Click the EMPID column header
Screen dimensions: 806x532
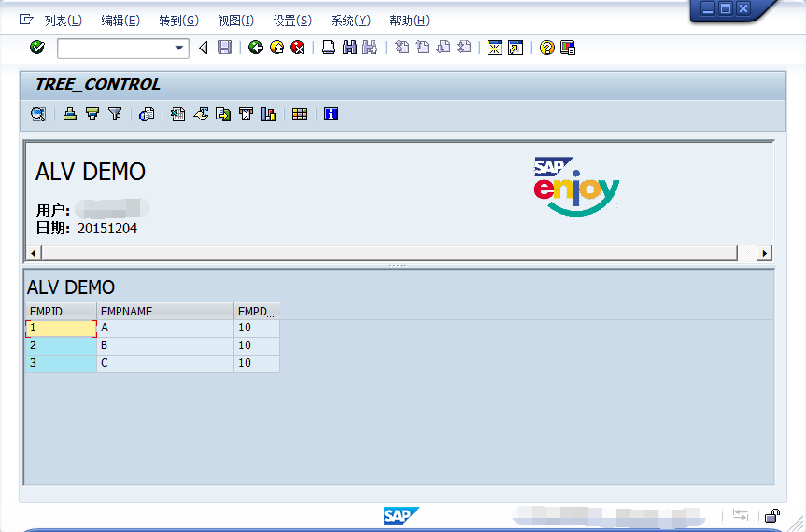point(61,311)
